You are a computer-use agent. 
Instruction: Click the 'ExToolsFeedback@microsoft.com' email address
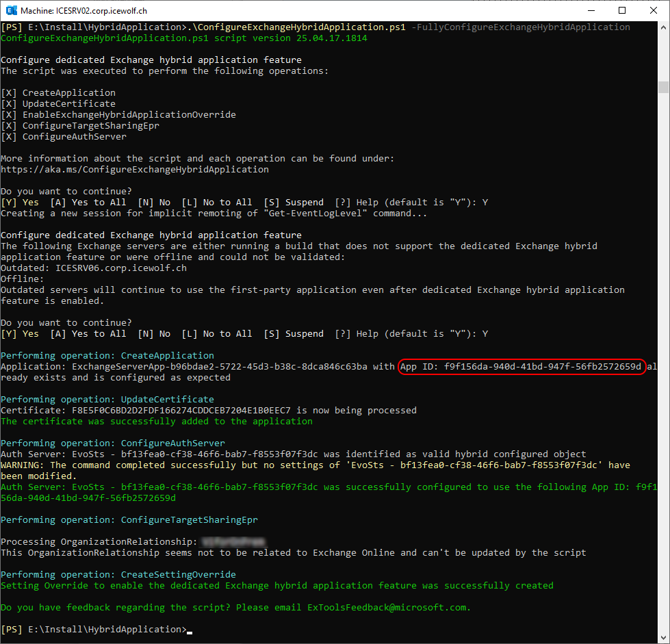tap(387, 608)
